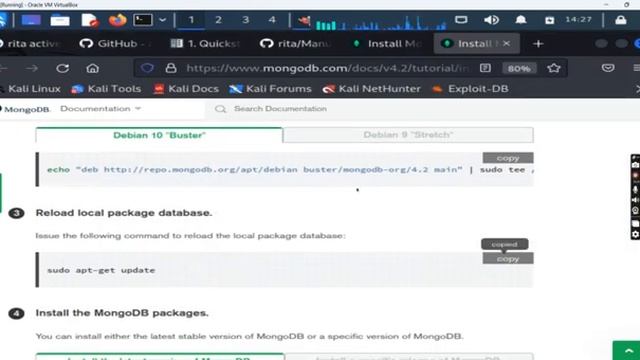Click the VirtualBox settings gear side icon
This screenshot has height=360, width=640.
(636, 234)
